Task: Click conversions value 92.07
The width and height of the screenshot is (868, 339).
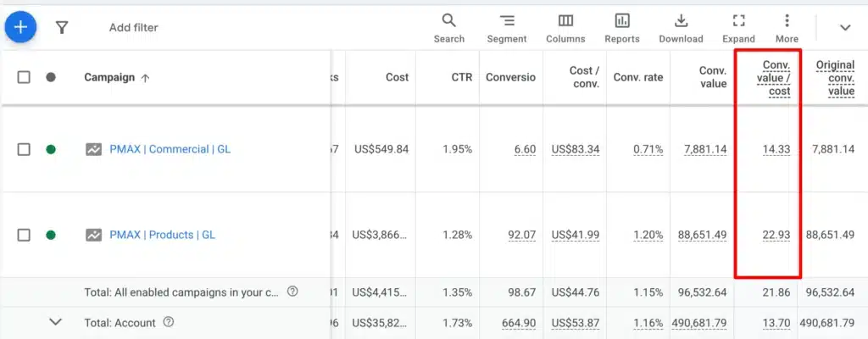Action: pos(522,235)
